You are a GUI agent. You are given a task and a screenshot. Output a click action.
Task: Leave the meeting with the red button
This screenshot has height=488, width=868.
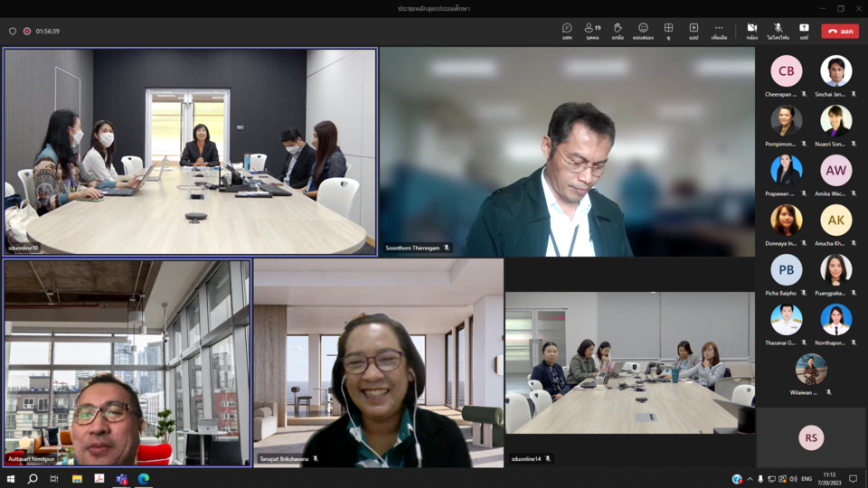coord(840,31)
